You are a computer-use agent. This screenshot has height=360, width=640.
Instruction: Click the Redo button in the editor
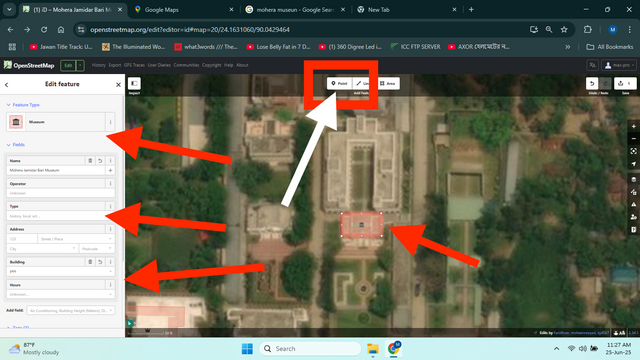click(605, 83)
